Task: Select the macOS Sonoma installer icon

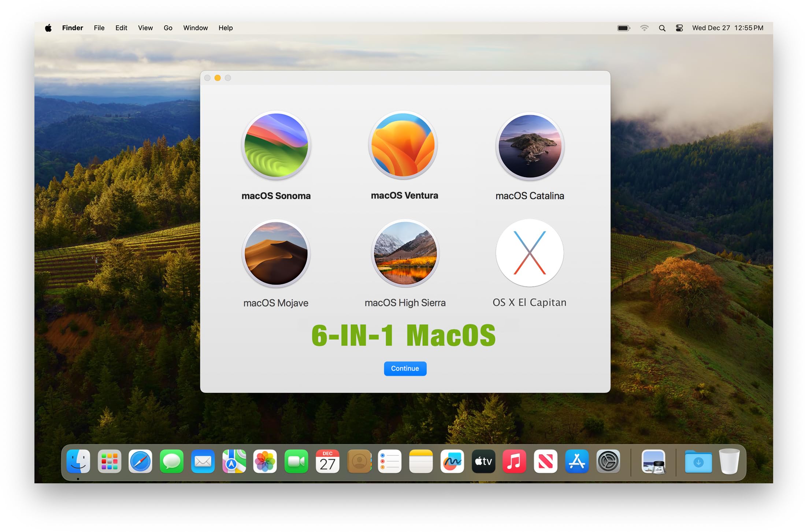Action: [x=276, y=145]
